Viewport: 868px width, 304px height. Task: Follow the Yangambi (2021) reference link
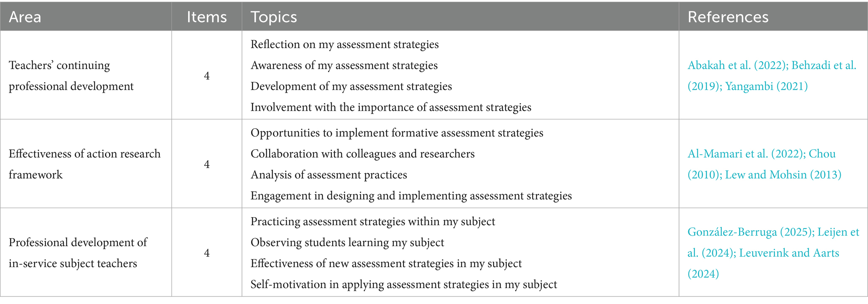click(x=766, y=86)
